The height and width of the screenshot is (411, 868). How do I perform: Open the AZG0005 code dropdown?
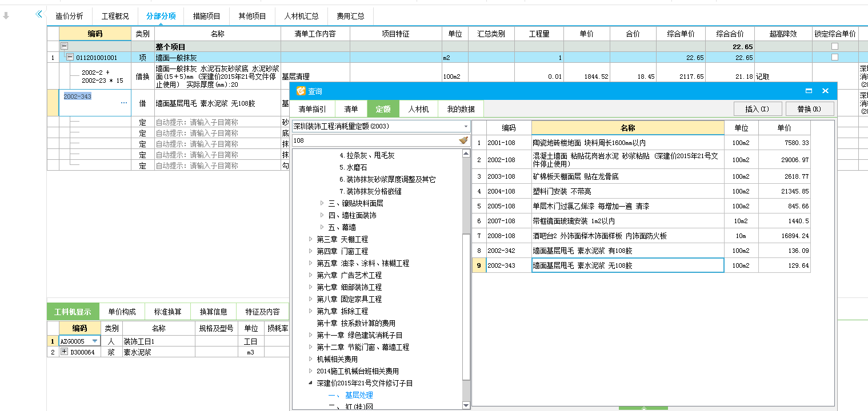tap(94, 341)
